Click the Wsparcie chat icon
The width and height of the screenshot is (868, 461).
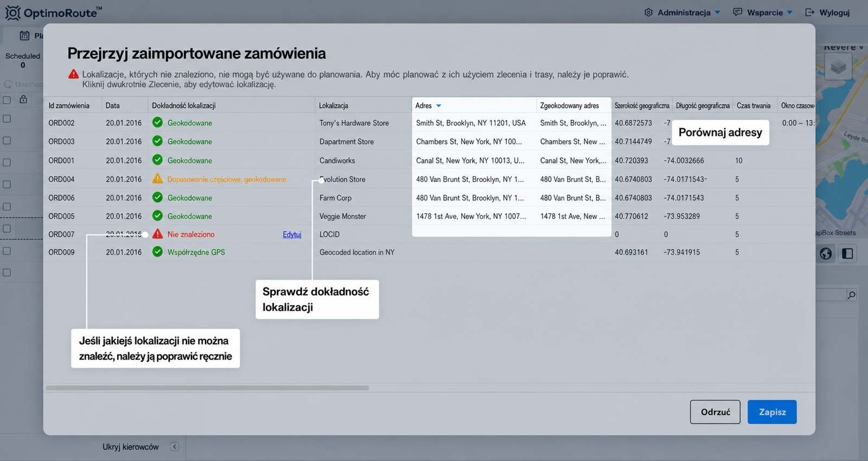tap(738, 12)
